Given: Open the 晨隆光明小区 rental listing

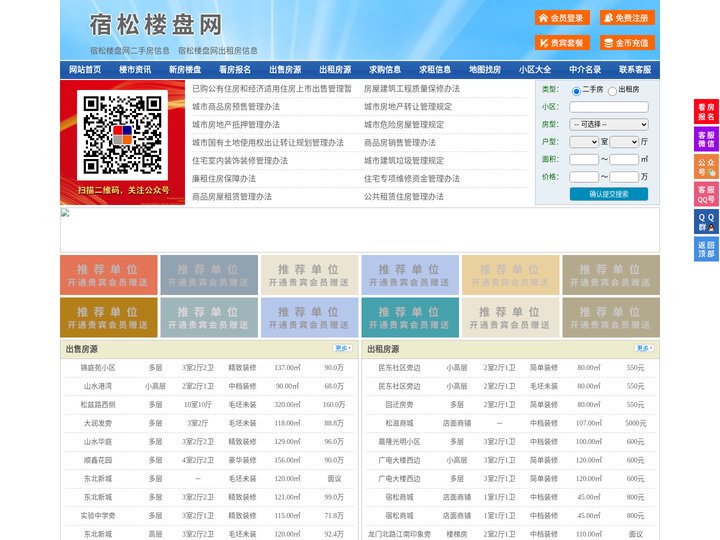Looking at the screenshot, I should [399, 442].
